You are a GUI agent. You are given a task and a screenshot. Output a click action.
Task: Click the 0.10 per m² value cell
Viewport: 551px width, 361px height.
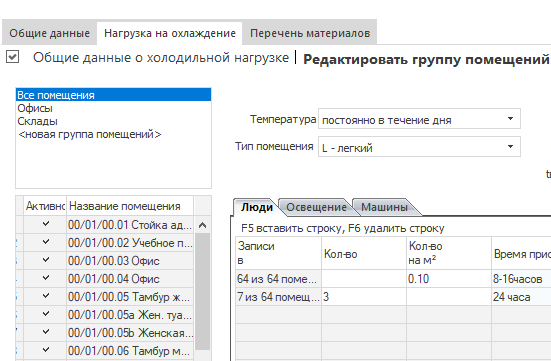tap(449, 279)
